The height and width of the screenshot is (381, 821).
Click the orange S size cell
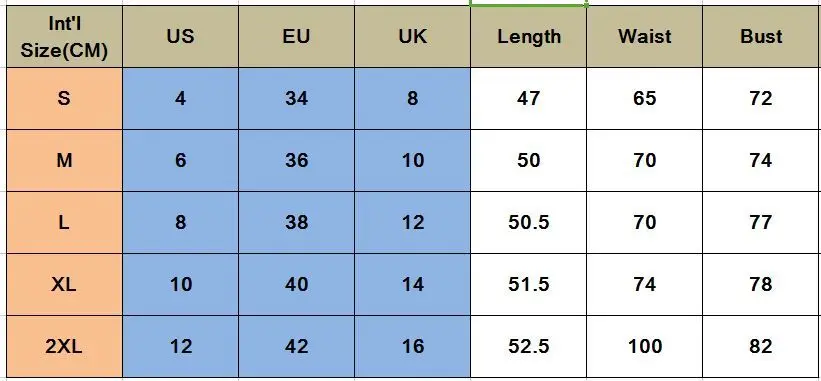click(x=64, y=98)
